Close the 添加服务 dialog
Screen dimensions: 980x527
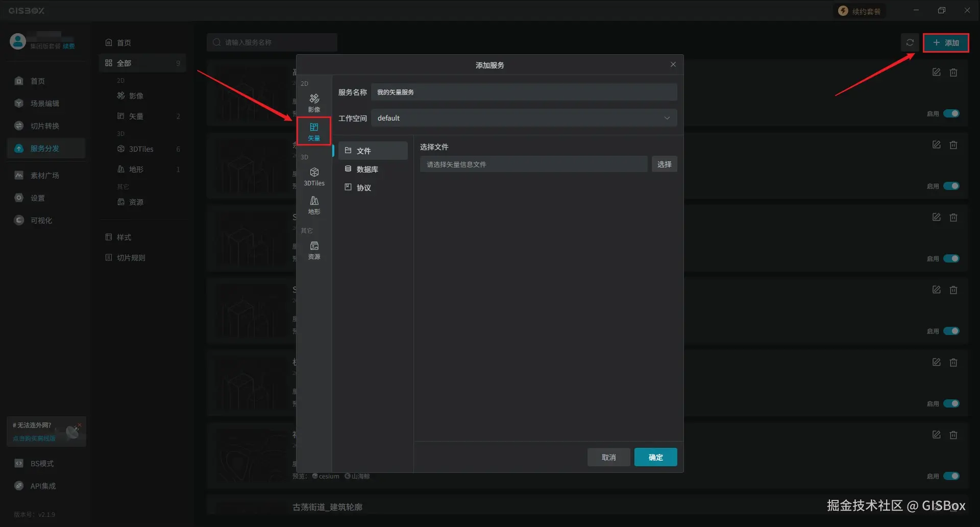tap(673, 64)
